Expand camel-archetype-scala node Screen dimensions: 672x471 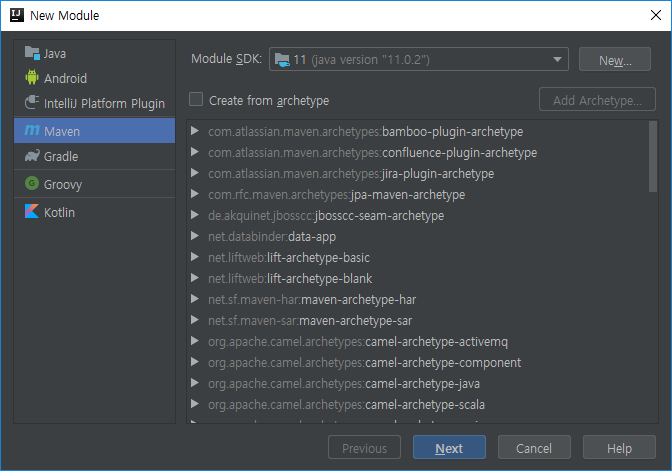pyautogui.click(x=195, y=404)
